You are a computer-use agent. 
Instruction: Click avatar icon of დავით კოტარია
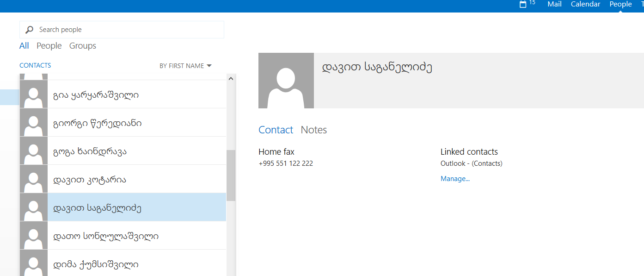pyautogui.click(x=34, y=179)
